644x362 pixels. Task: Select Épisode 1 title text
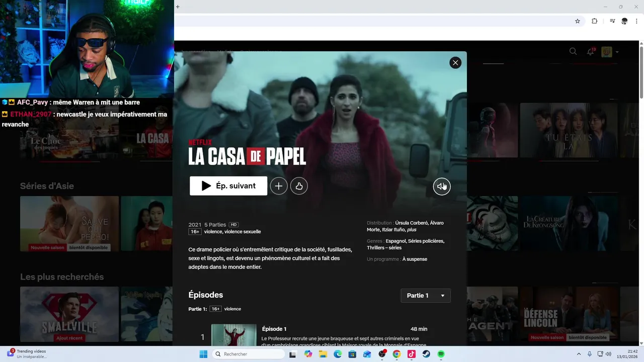pyautogui.click(x=274, y=329)
